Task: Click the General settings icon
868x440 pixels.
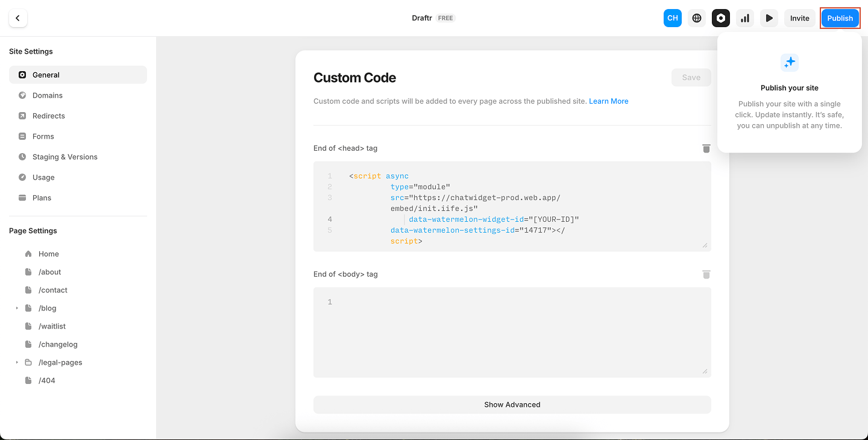Action: click(22, 75)
